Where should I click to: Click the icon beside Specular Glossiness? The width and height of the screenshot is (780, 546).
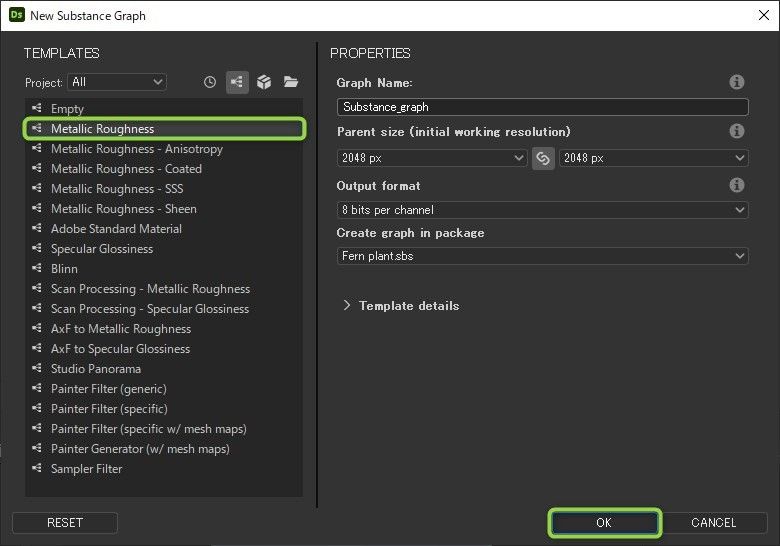(x=37, y=248)
